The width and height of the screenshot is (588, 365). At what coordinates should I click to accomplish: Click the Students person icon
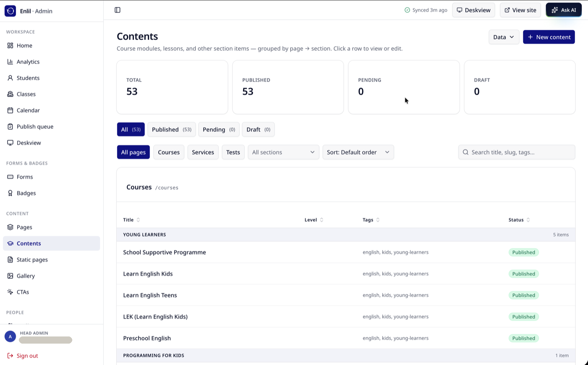click(x=10, y=78)
